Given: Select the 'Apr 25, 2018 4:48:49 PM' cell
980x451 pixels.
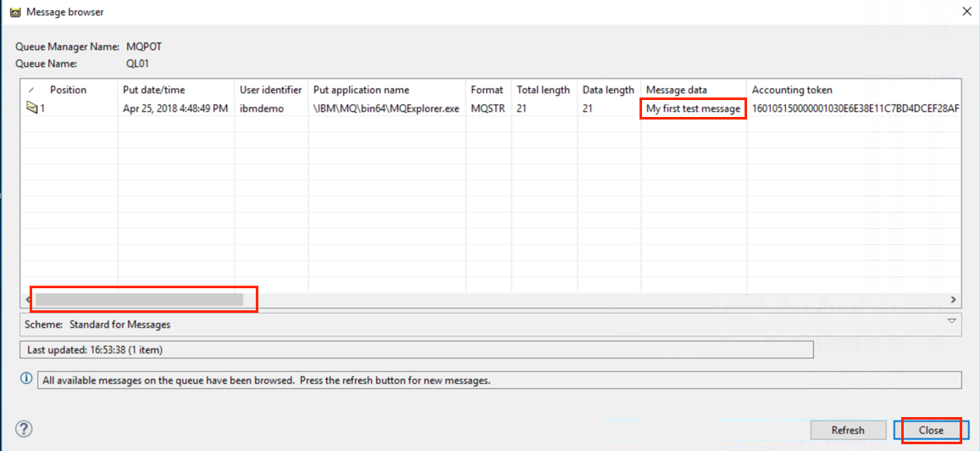Looking at the screenshot, I should tap(175, 109).
